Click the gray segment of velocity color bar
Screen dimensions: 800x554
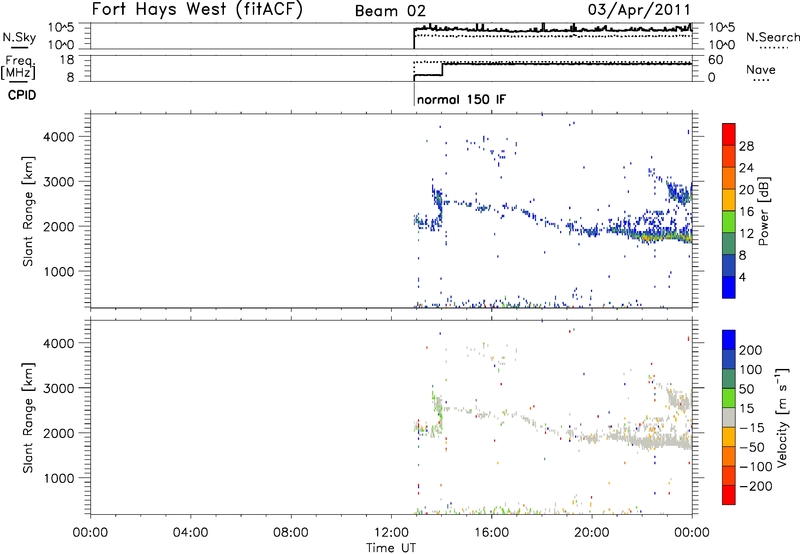click(x=729, y=417)
